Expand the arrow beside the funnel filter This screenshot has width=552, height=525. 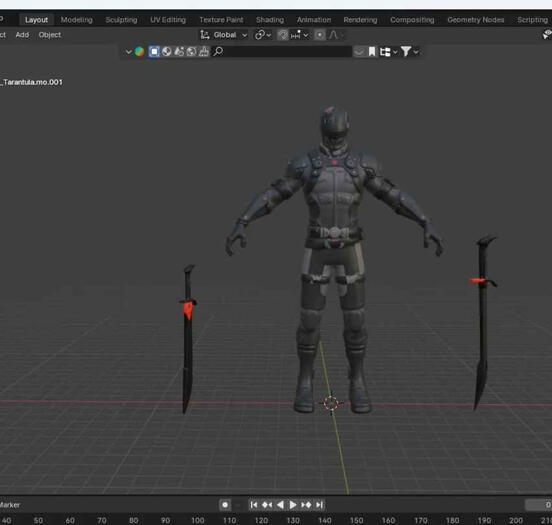tap(416, 52)
